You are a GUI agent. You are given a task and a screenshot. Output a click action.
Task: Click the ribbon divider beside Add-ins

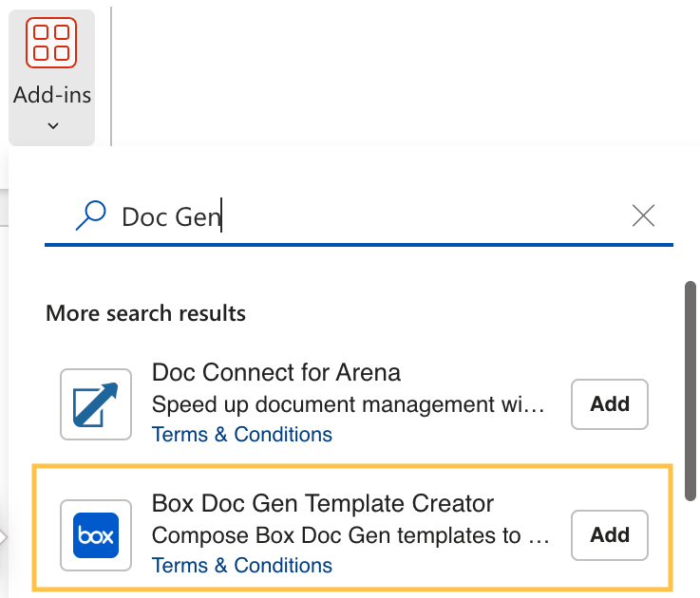[x=112, y=74]
